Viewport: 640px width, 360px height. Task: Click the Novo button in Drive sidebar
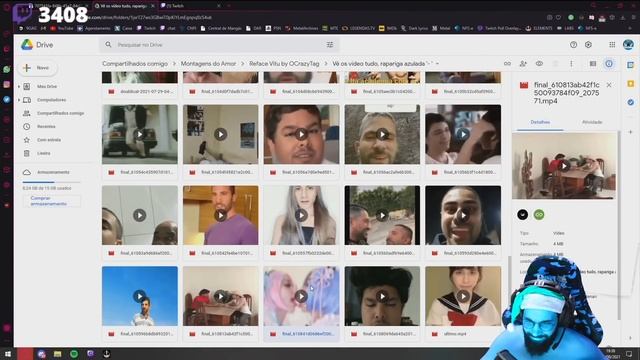[x=38, y=68]
